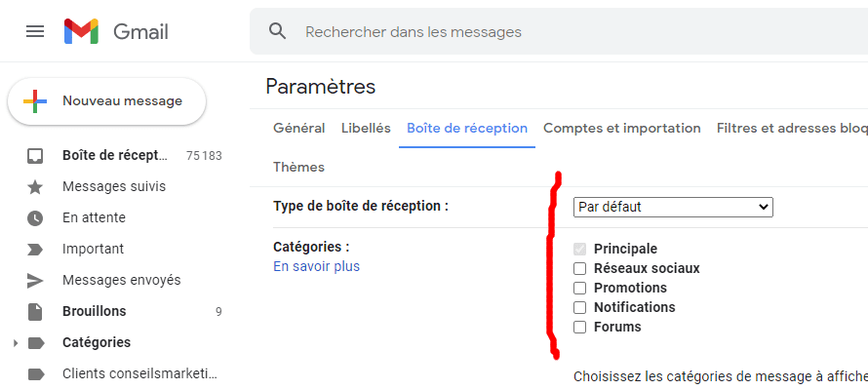868x390 pixels.
Task: Check the Promotions category box
Action: click(579, 289)
